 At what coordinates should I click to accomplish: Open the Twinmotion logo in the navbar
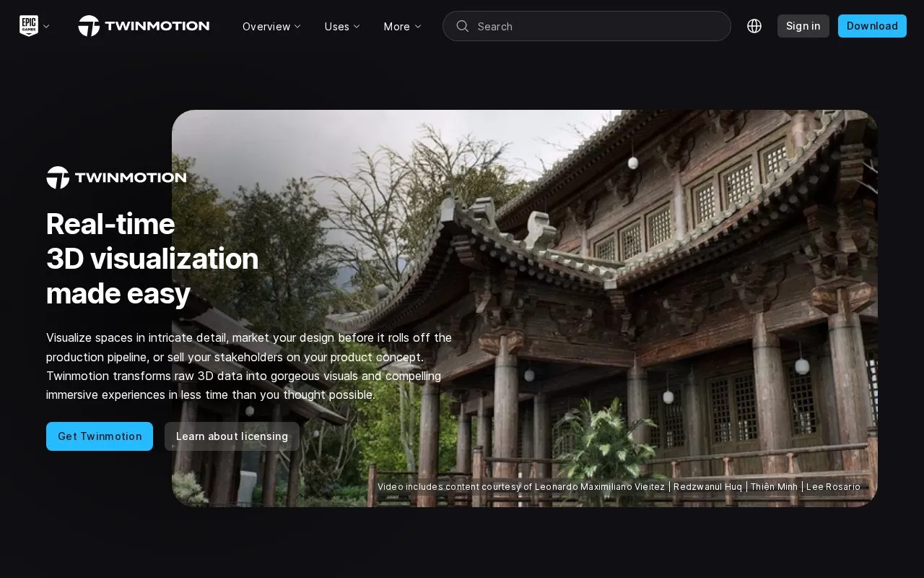coord(144,26)
